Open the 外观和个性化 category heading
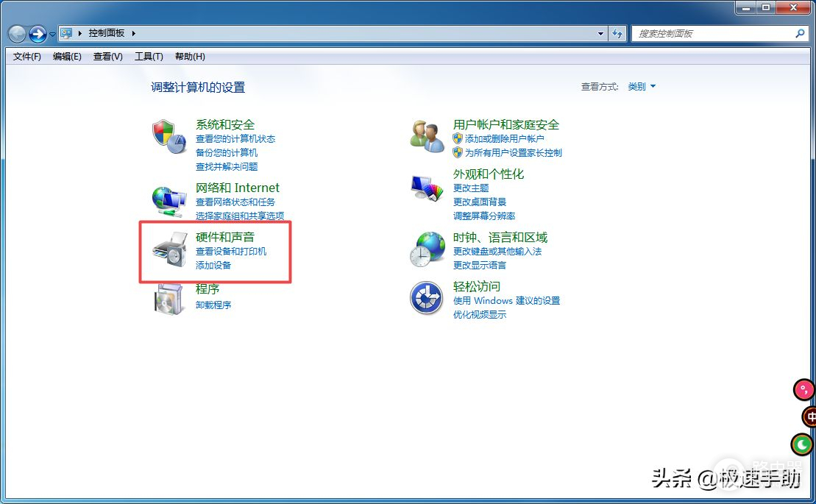The width and height of the screenshot is (816, 504). pyautogui.click(x=488, y=174)
